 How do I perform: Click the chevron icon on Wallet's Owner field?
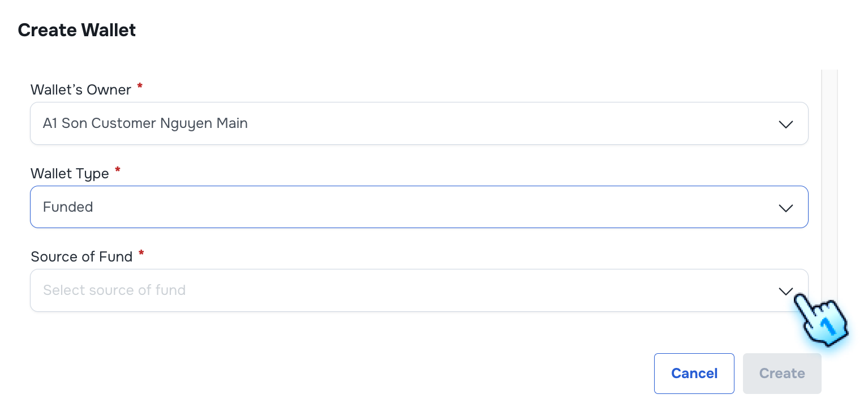click(x=785, y=124)
